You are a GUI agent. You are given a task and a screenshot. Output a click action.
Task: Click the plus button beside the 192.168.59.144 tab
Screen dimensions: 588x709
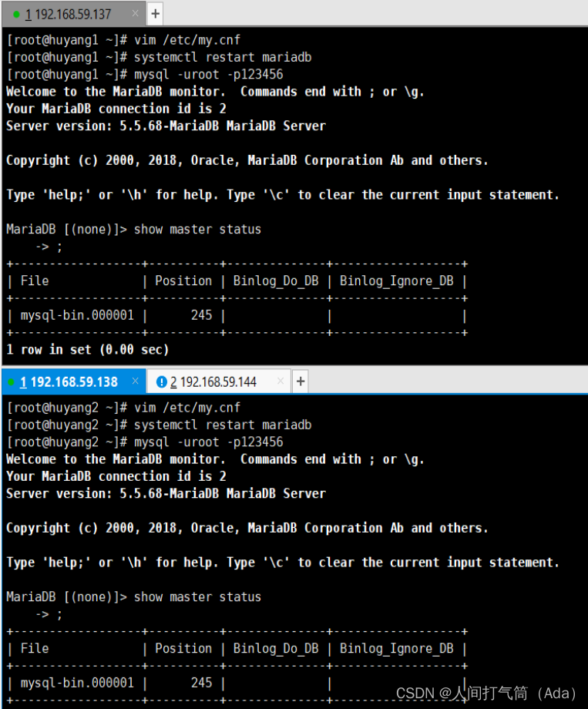pos(300,381)
